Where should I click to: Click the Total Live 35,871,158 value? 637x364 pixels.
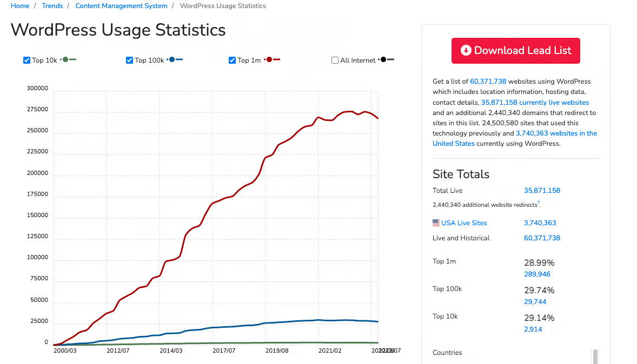pyautogui.click(x=542, y=191)
